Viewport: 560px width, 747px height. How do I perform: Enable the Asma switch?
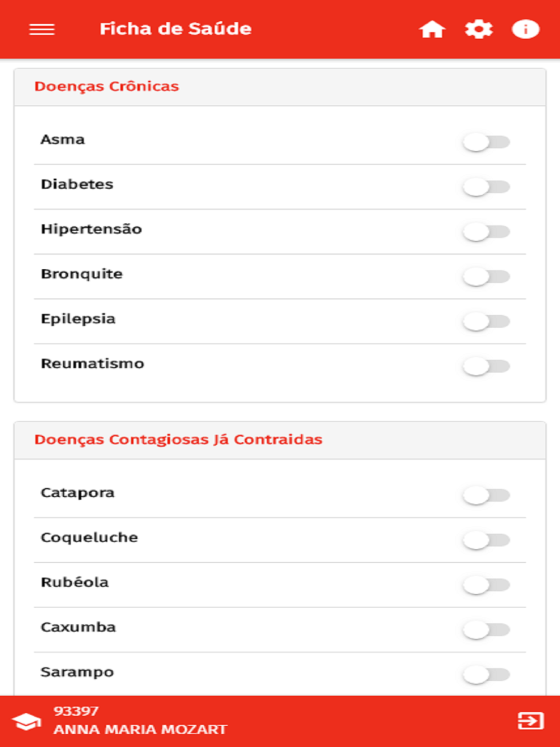click(486, 142)
